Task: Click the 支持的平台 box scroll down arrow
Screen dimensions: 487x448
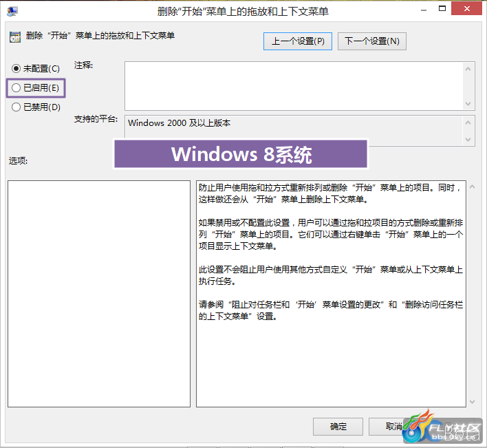Action: tap(468, 140)
